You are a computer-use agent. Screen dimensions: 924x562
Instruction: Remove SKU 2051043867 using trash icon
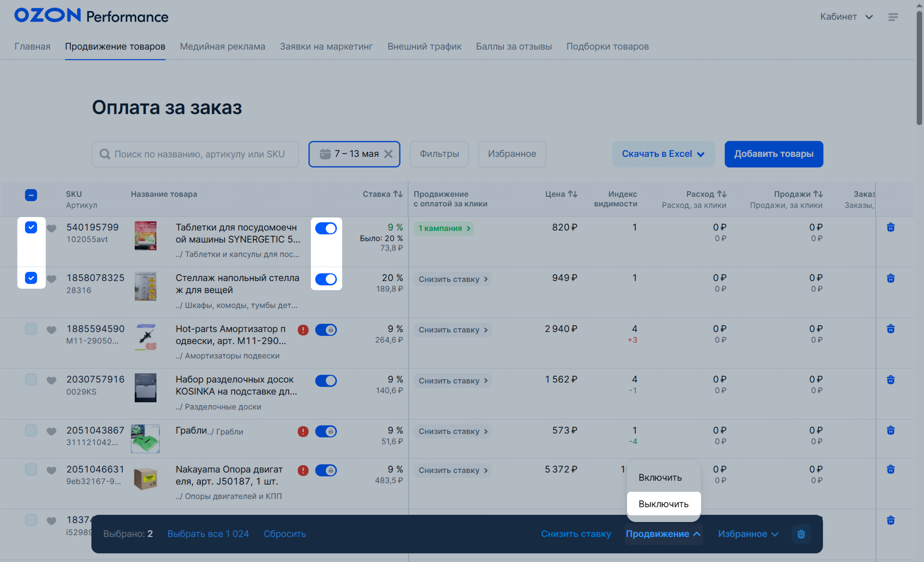tap(890, 431)
